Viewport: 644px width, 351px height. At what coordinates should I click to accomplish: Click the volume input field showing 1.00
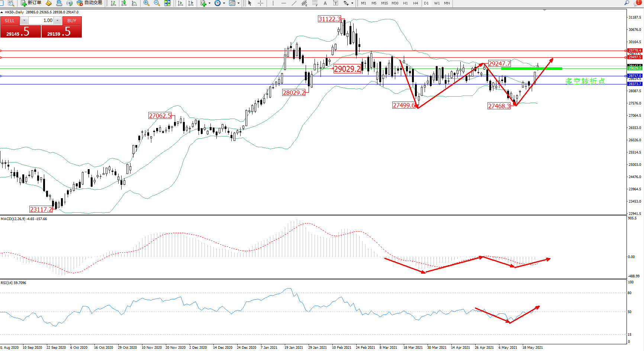point(41,20)
